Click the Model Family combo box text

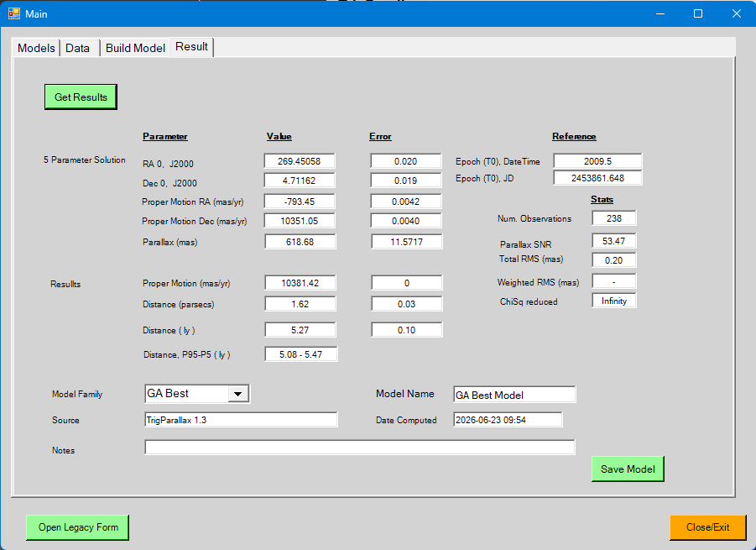186,394
